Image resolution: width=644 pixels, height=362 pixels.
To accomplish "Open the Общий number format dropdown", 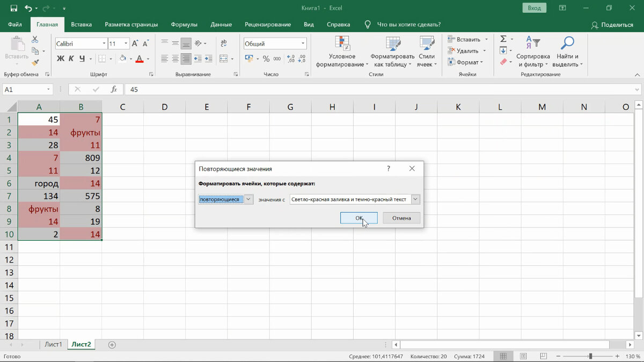I will click(x=303, y=43).
